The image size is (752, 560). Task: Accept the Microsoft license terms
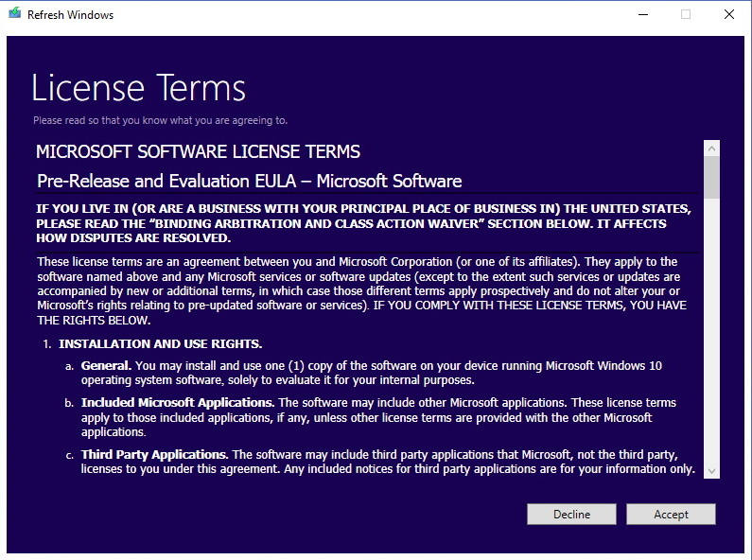671,514
